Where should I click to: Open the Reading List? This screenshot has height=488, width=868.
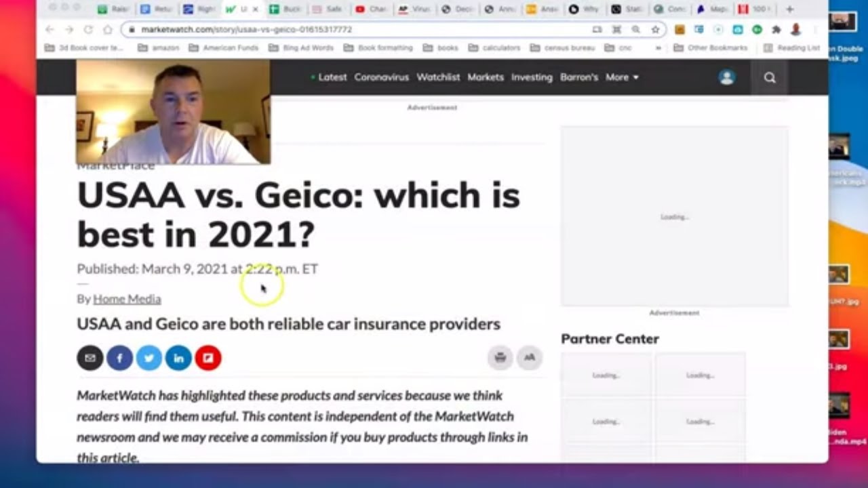(x=791, y=48)
